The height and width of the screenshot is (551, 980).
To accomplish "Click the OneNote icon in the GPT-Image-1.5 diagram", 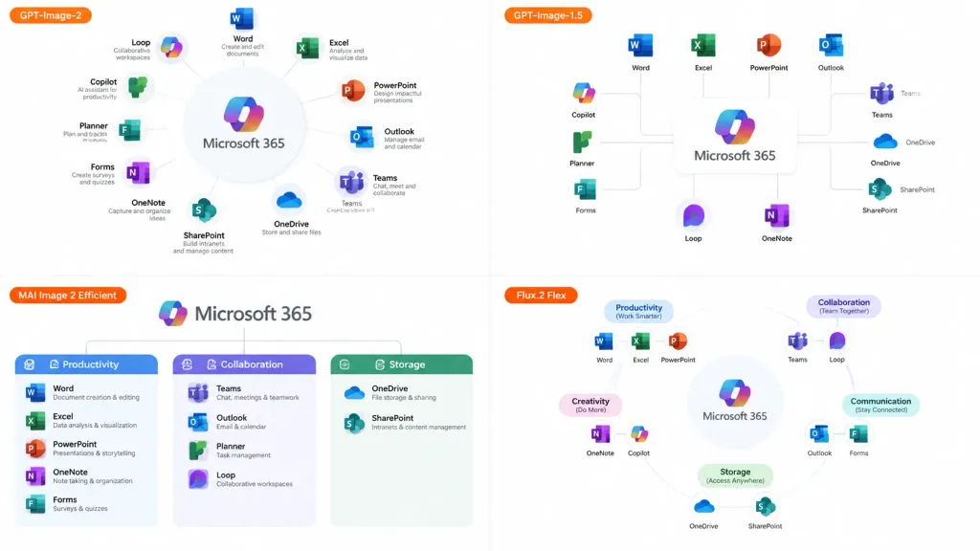I will pos(776,215).
